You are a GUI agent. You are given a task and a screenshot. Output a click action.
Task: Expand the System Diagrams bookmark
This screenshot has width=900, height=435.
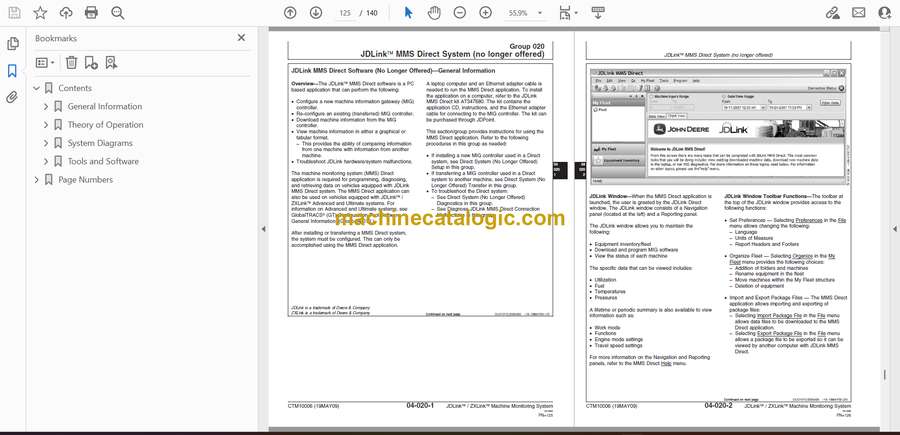tap(46, 143)
